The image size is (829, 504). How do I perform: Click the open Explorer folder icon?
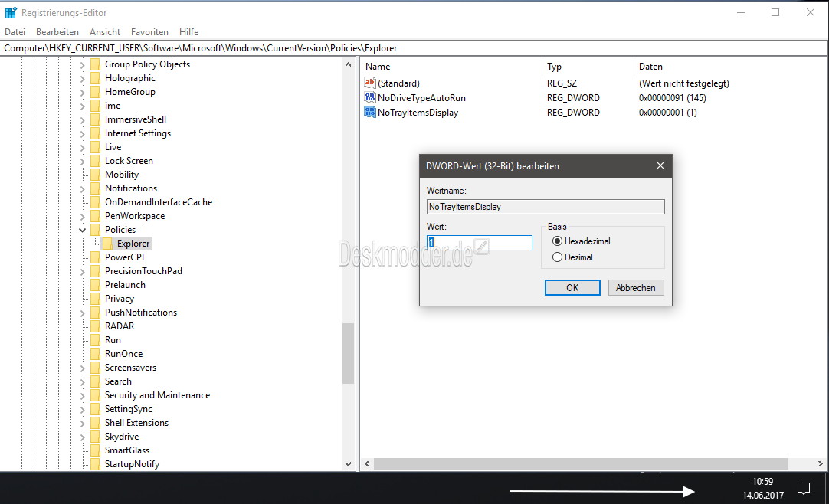pos(107,244)
